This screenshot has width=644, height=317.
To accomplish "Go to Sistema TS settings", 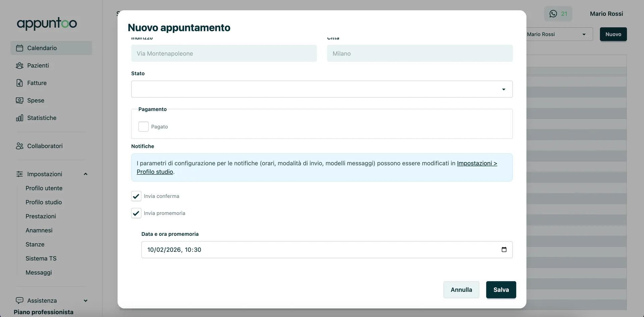I will pos(41,259).
